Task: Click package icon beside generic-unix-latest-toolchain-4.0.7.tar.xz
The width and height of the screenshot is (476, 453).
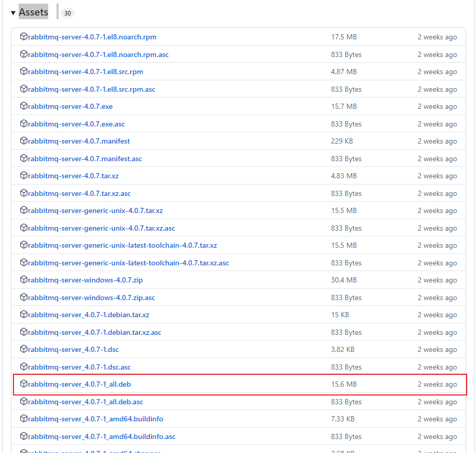Action: 24,245
